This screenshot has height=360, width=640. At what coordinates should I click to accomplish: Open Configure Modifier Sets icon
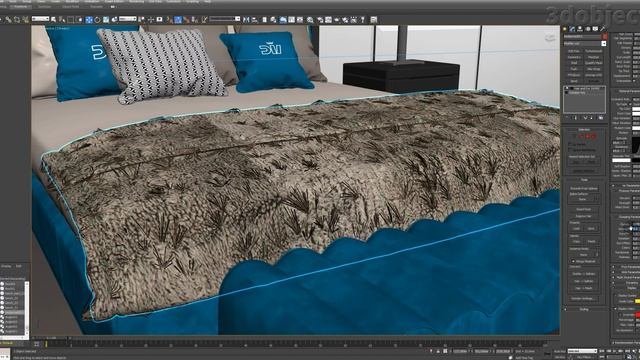[x=601, y=118]
